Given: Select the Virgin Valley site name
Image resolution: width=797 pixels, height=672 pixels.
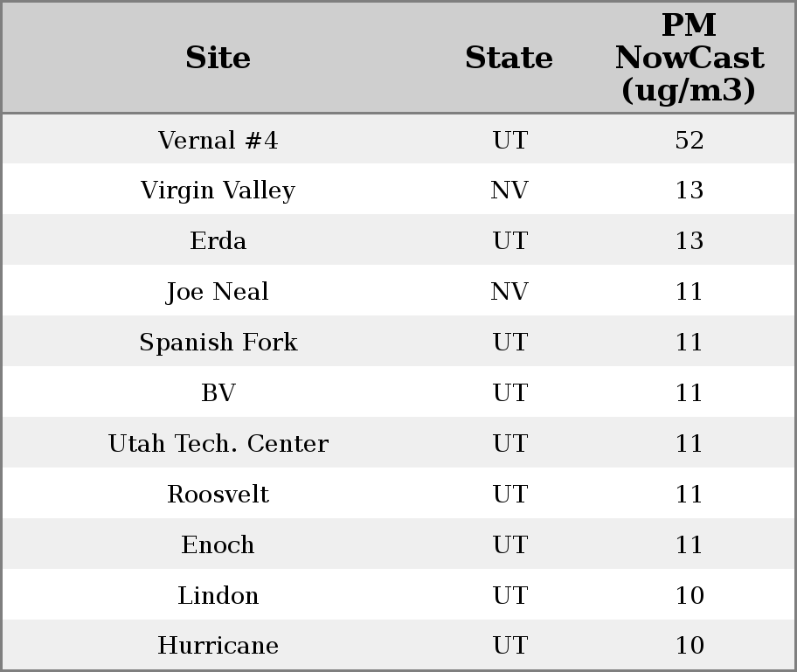Looking at the screenshot, I should 218,191.
